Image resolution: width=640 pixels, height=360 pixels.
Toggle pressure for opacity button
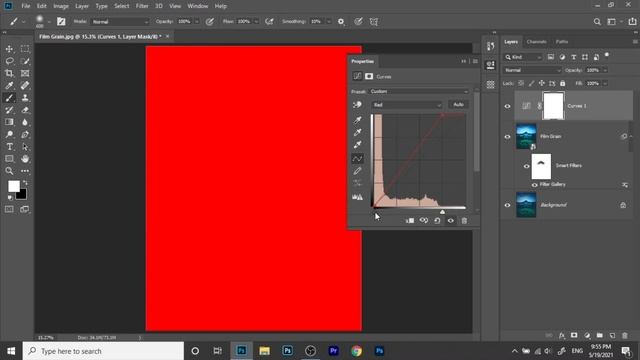[209, 22]
